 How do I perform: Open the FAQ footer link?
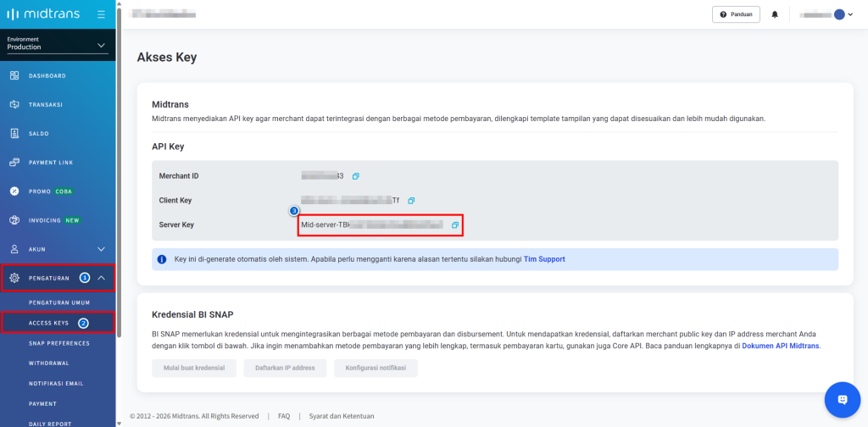click(x=284, y=416)
